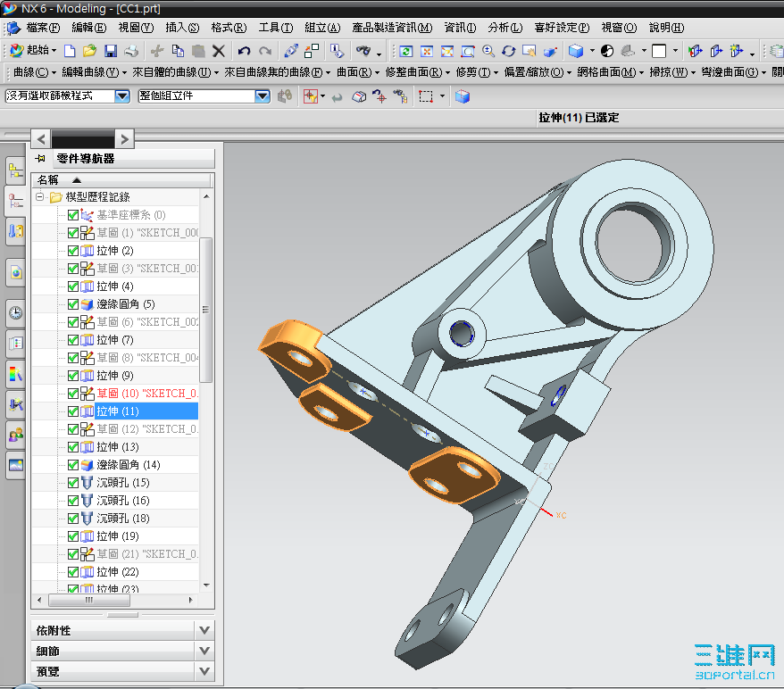Viewport: 784px width, 689px height.
Task: Uncheck 拉伸 (2) feature checkbox
Action: 73,251
